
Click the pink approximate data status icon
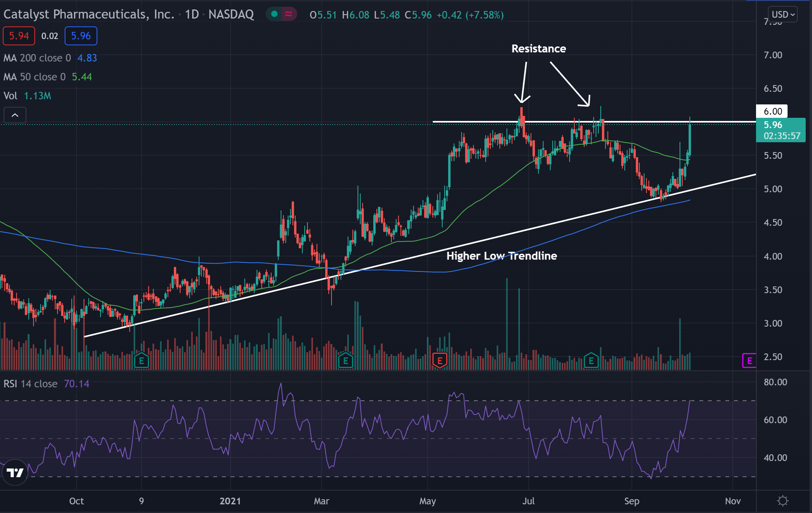[289, 15]
